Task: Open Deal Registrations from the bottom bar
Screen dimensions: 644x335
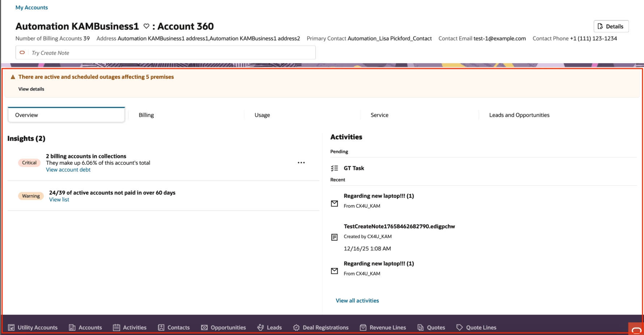Action: pyautogui.click(x=296, y=327)
